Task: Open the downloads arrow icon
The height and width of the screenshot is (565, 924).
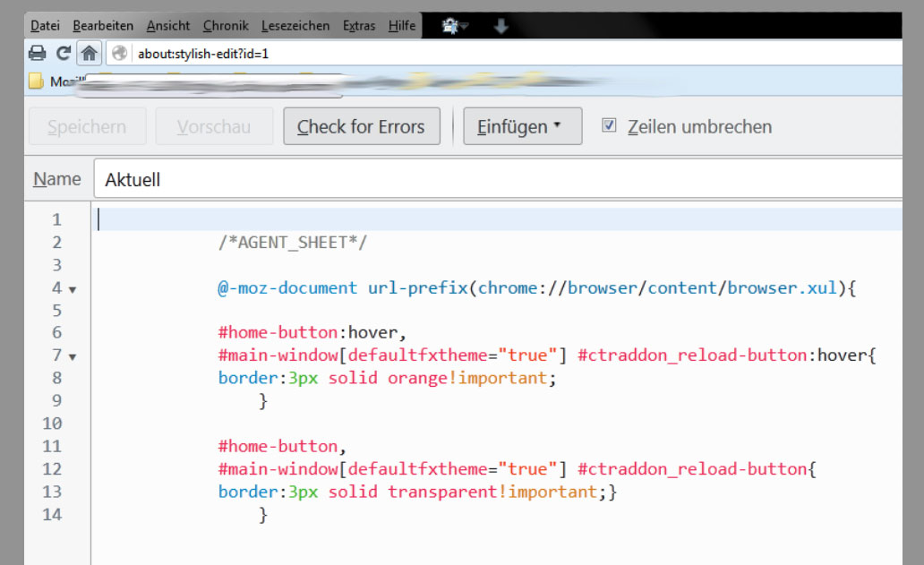Action: 500,27
